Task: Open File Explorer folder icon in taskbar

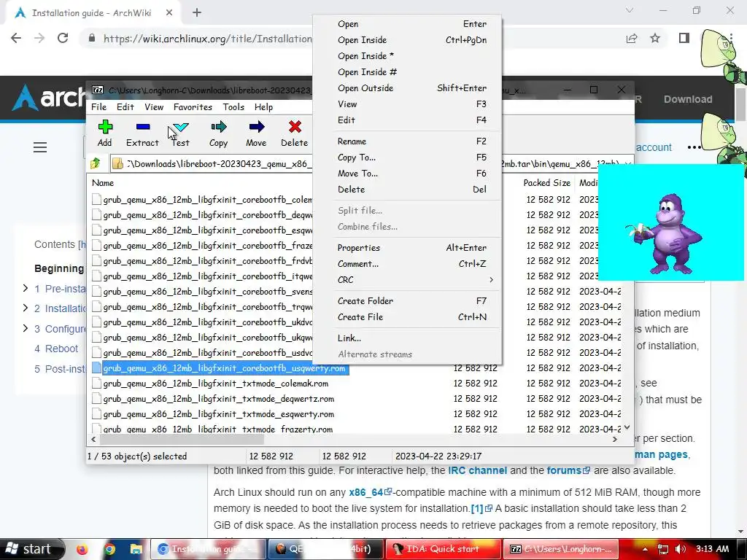Action: (x=136, y=549)
